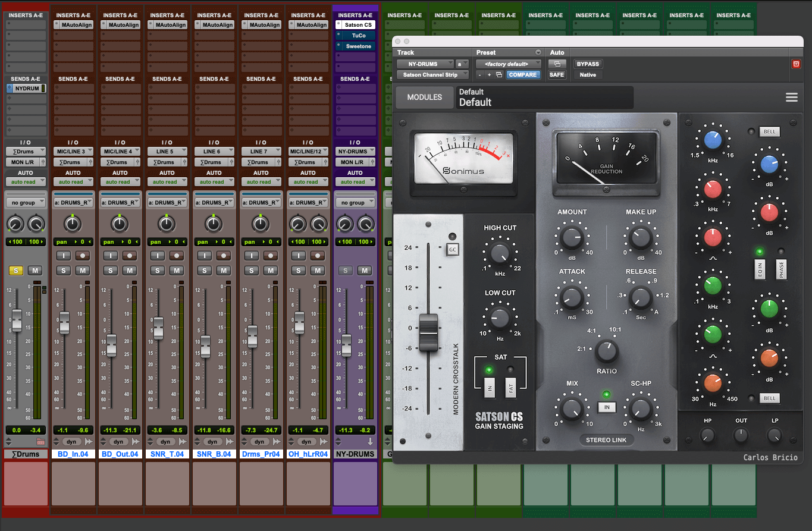
Task: Click the input monitor button on SNR_T.04
Action: tap(158, 256)
